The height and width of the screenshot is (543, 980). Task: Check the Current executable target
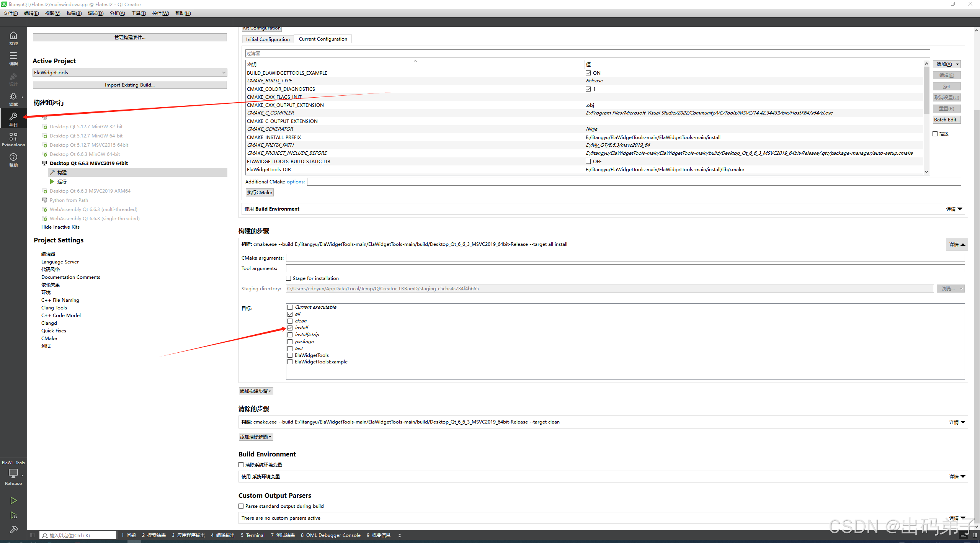290,307
